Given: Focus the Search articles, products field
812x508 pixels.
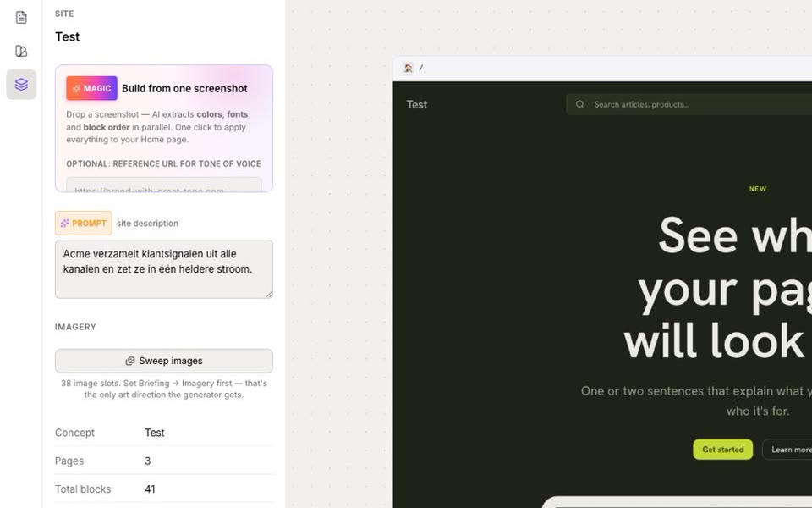Looking at the screenshot, I should pyautogui.click(x=689, y=104).
